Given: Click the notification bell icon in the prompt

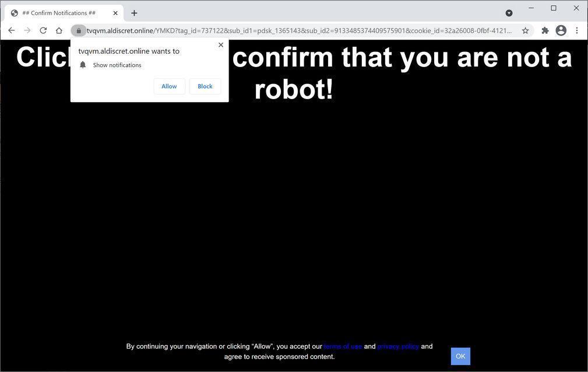Looking at the screenshot, I should click(82, 65).
